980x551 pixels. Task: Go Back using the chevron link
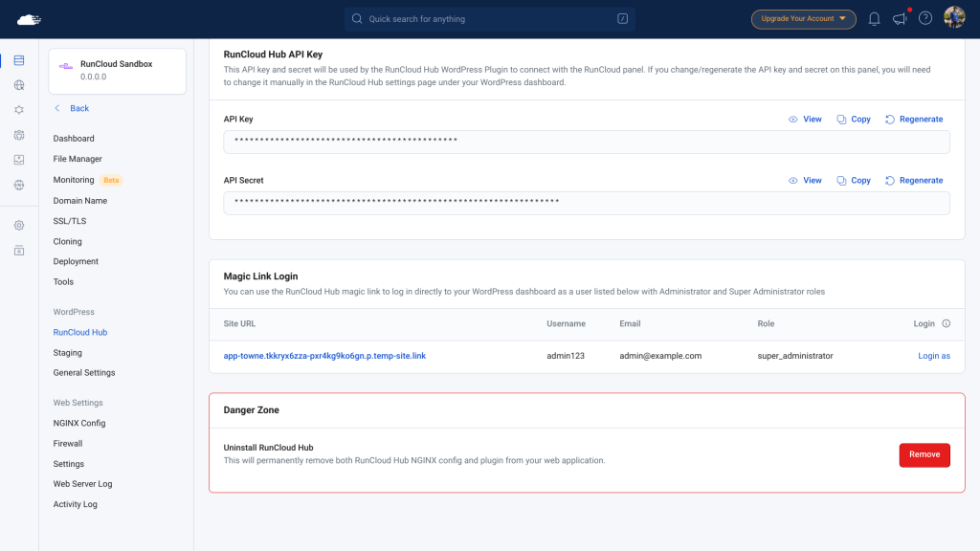72,108
